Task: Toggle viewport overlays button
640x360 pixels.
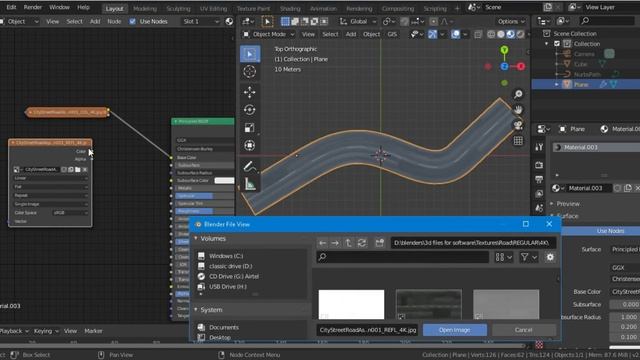Action: (456, 34)
